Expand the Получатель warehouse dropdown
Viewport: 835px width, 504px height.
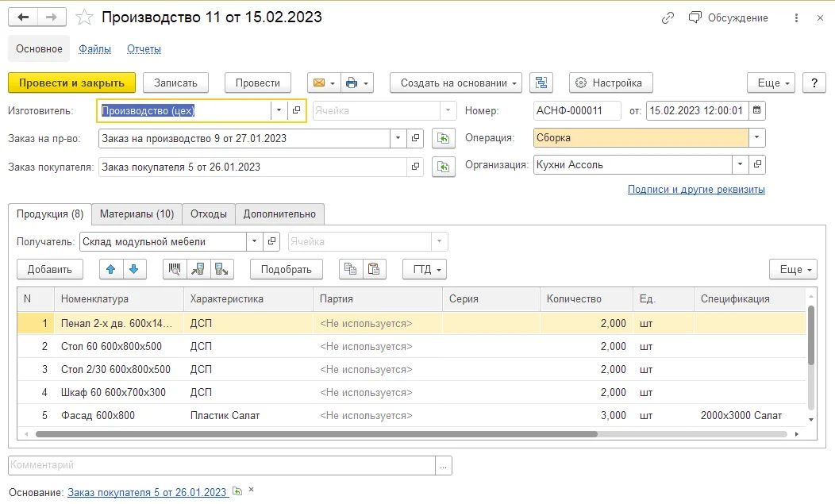255,242
